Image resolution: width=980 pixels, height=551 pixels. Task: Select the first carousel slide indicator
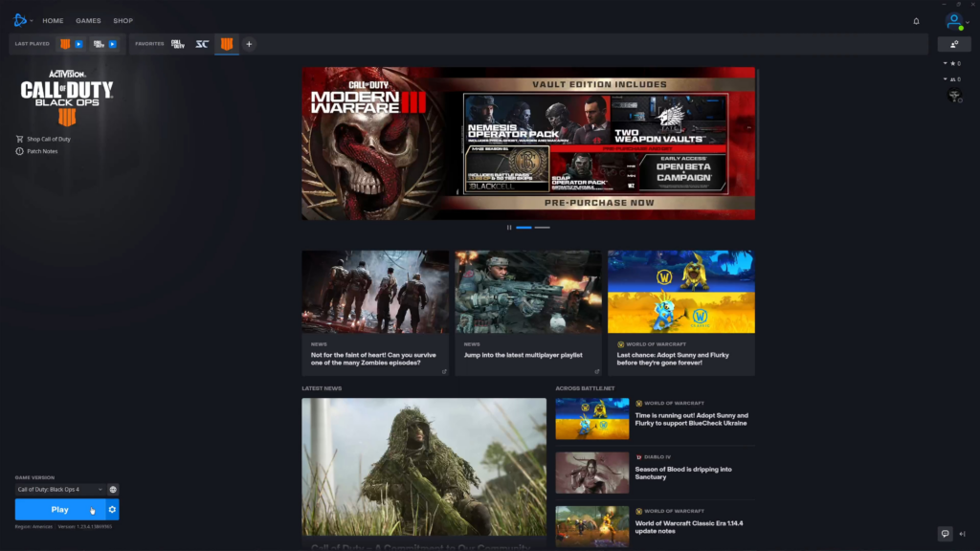pos(523,228)
